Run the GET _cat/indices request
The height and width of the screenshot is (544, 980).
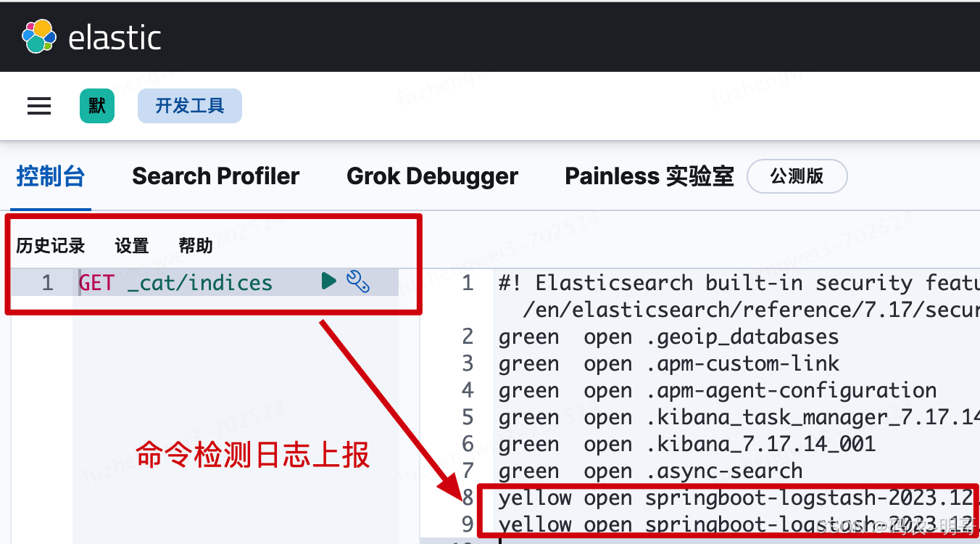329,281
